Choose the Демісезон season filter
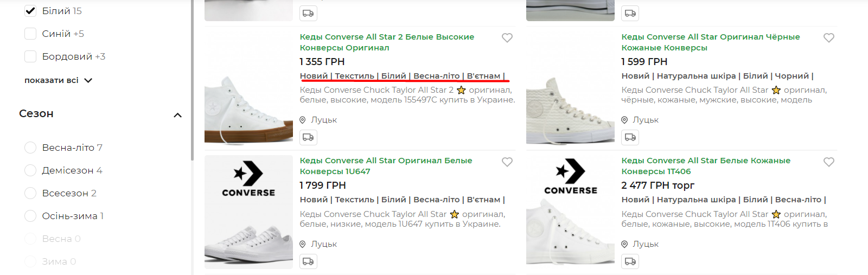The height and width of the screenshot is (275, 868). coord(30,170)
